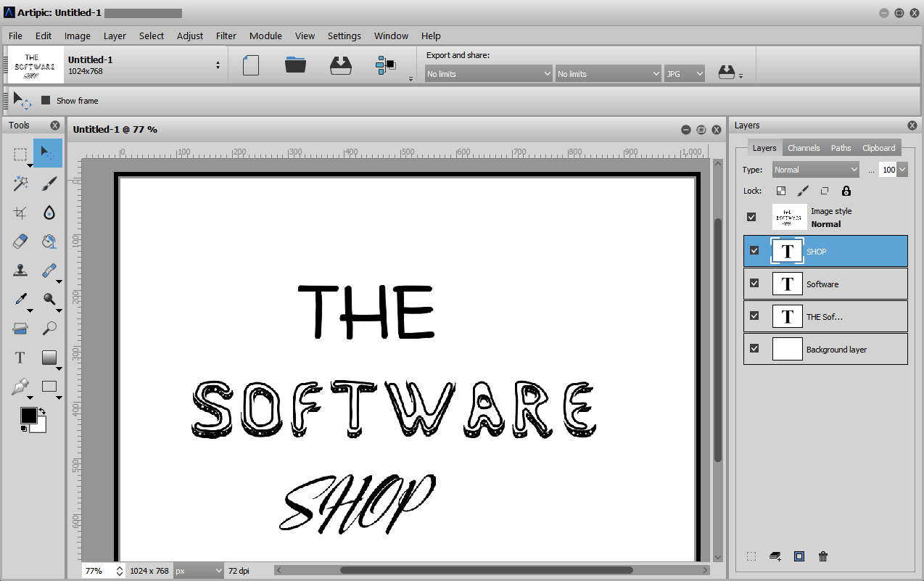The image size is (924, 581).
Task: Select the Zoom magnifier tool
Action: click(x=49, y=329)
